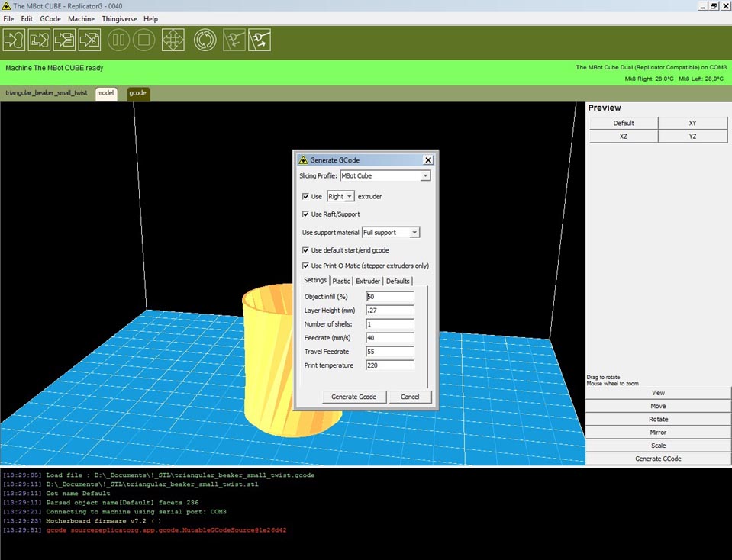Click the XZ preview view button
Viewport: 732px width, 560px height.
[624, 137]
